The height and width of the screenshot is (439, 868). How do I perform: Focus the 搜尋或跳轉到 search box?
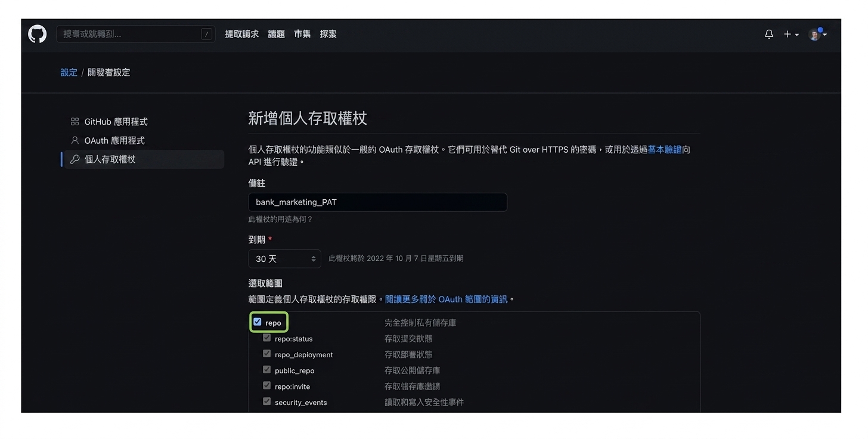pos(136,34)
